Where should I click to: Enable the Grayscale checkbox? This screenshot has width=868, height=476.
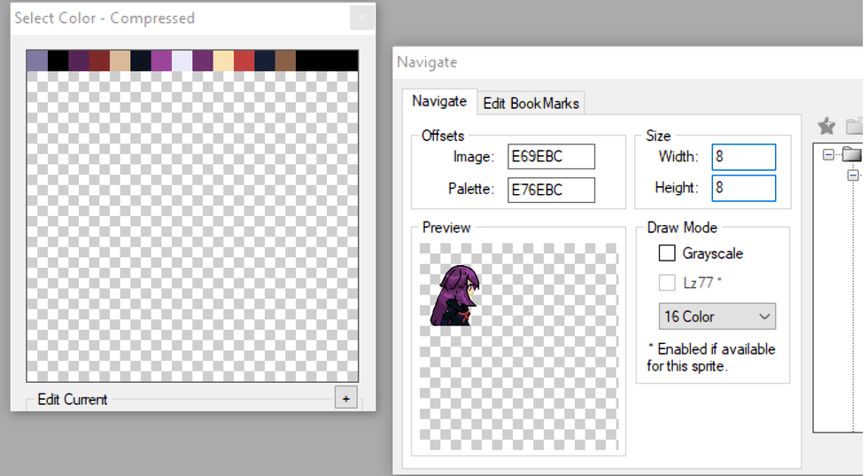pos(667,254)
